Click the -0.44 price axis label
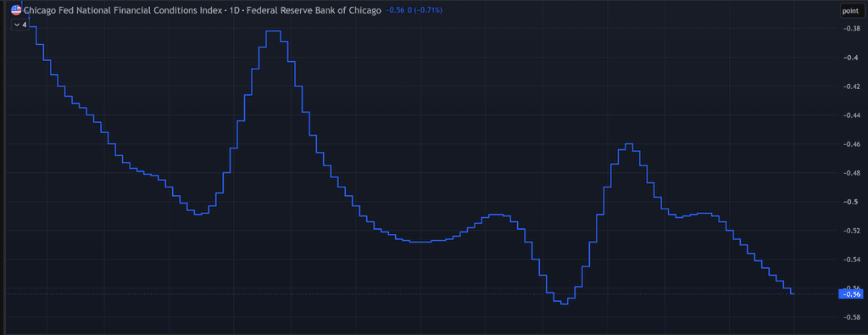This screenshot has height=335, width=868. click(x=851, y=115)
